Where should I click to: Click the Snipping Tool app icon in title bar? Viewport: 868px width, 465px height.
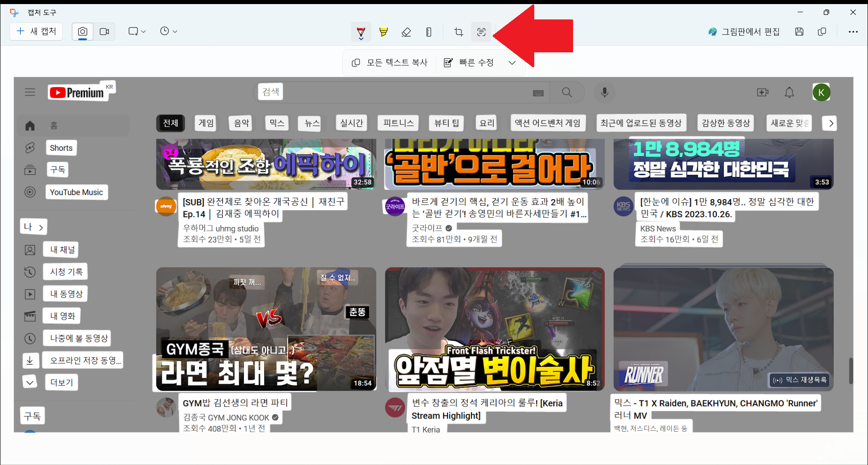point(14,12)
